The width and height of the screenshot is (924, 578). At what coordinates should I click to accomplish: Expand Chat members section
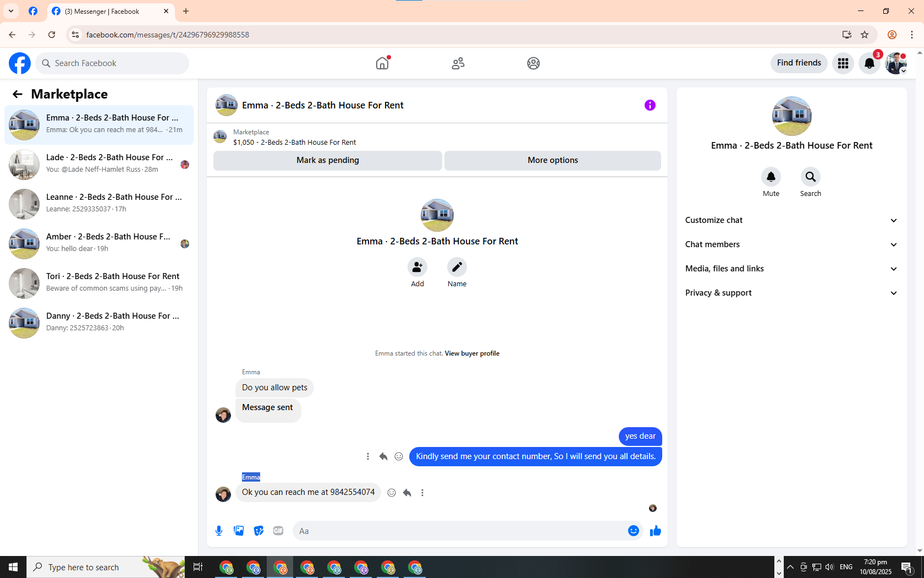pyautogui.click(x=791, y=244)
